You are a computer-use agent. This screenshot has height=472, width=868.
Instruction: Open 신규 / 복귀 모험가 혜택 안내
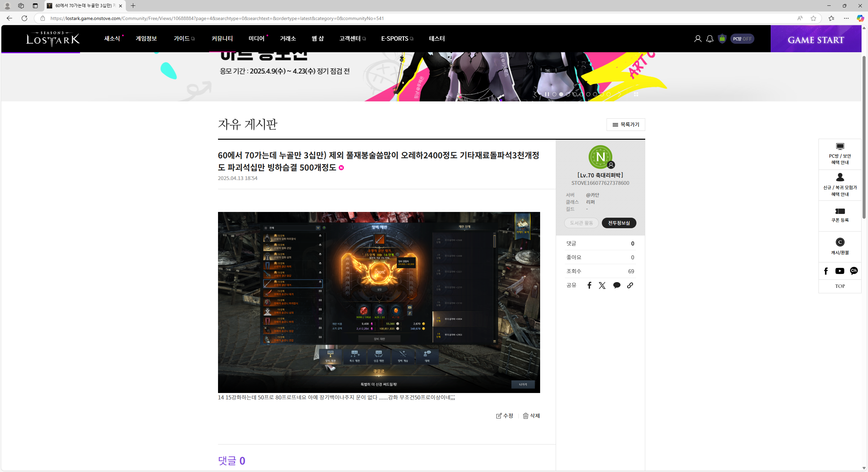click(x=840, y=185)
